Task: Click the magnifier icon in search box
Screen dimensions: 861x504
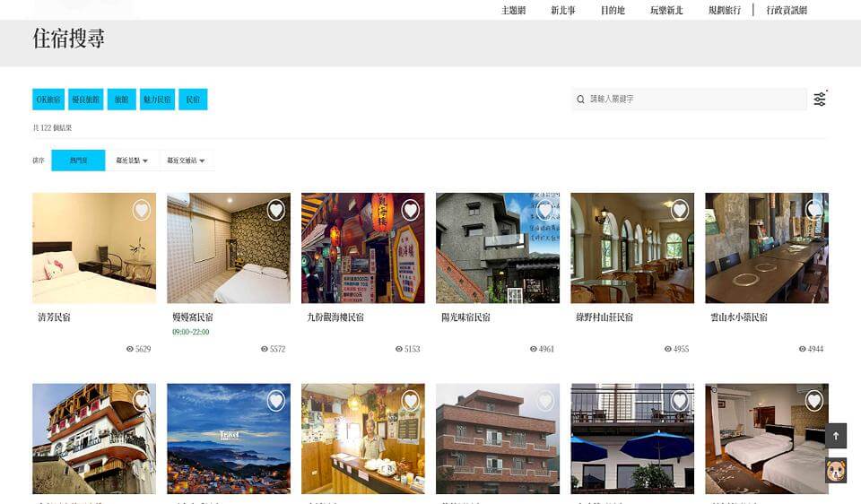Action: tap(581, 99)
